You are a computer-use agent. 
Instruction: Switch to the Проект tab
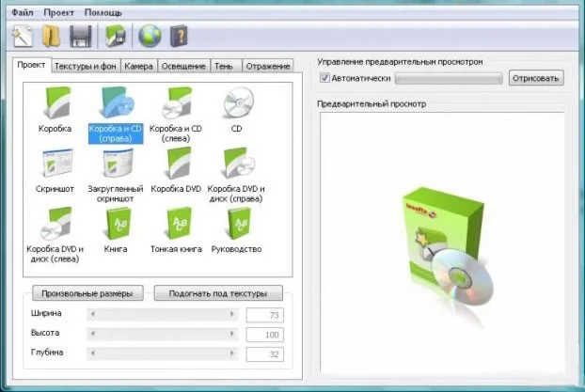[31, 65]
